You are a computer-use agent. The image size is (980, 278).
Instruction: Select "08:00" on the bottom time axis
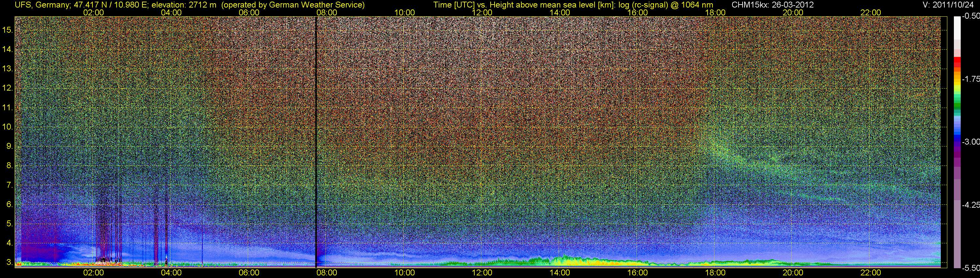coord(327,273)
